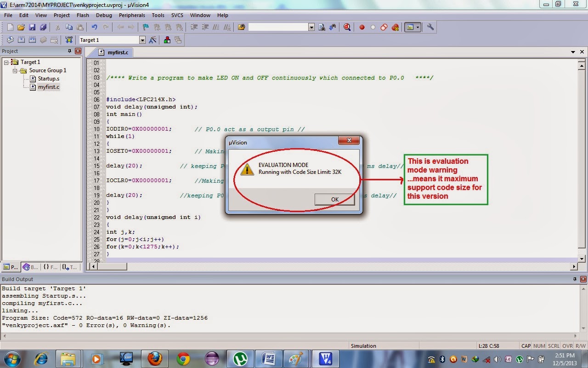Viewport: 588px width, 368px height.
Task: Click the Redo toolbar icon
Action: click(x=106, y=27)
